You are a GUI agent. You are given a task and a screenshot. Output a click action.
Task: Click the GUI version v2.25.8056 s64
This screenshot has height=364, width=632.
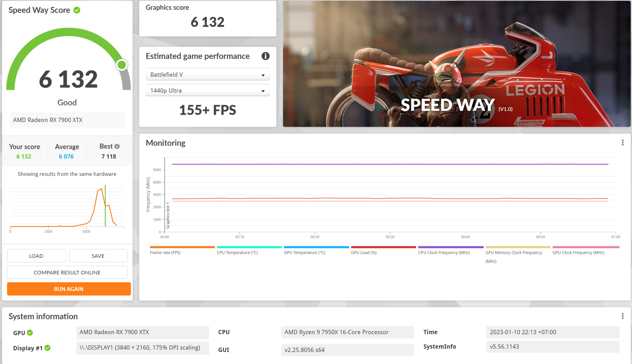[x=347, y=350]
